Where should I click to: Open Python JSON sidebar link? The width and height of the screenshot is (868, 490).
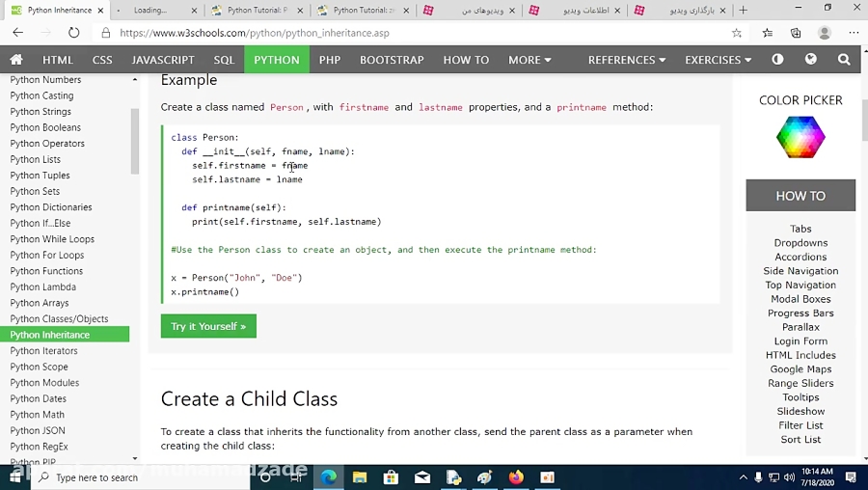tap(37, 430)
